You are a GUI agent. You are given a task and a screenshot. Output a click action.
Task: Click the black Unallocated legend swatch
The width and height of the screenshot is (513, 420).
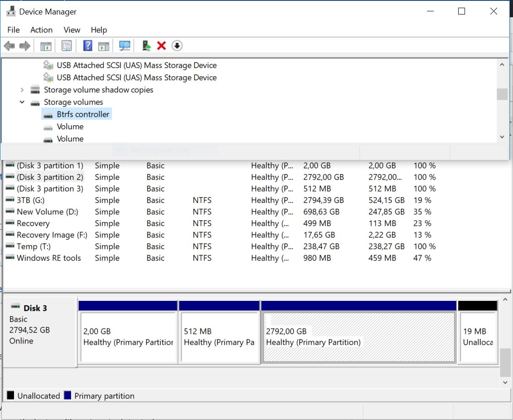tap(10, 395)
